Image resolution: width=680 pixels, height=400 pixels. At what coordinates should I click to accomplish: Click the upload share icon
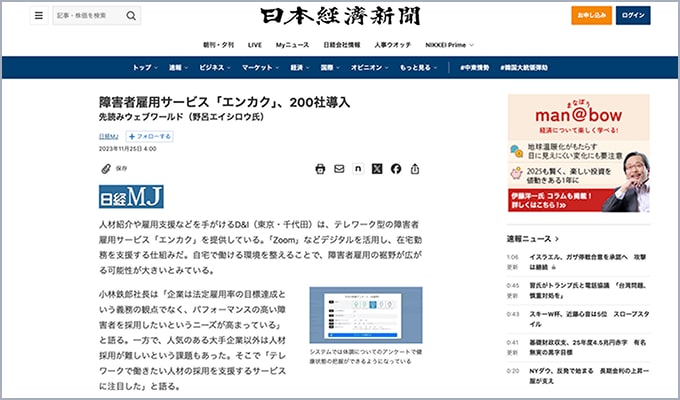tap(415, 169)
